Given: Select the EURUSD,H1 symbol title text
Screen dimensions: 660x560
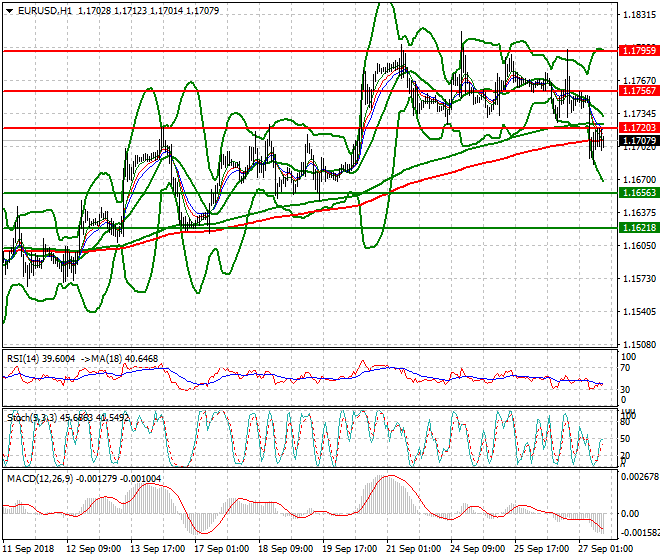Looking at the screenshot, I should (x=45, y=11).
